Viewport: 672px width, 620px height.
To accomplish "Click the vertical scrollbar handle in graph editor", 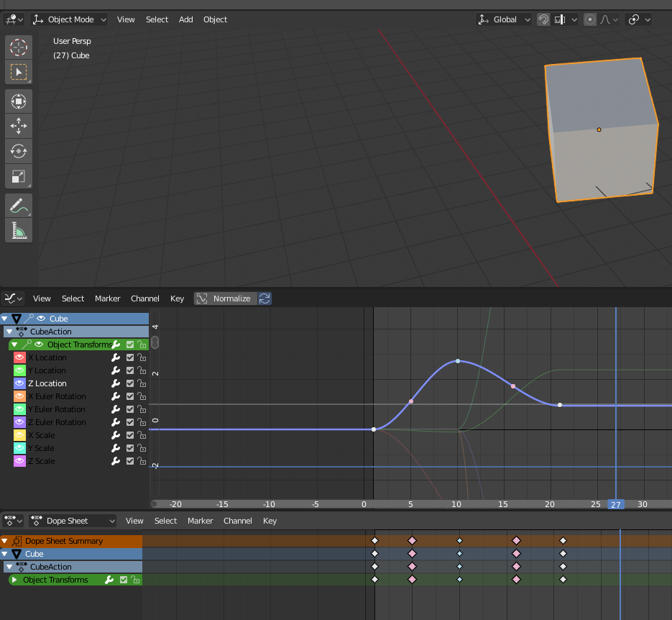I will 155,342.
